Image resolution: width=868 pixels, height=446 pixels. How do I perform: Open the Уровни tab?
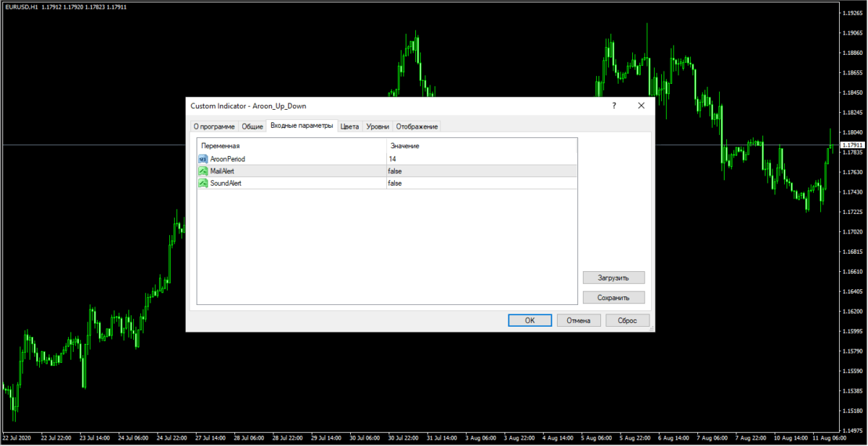pyautogui.click(x=378, y=126)
